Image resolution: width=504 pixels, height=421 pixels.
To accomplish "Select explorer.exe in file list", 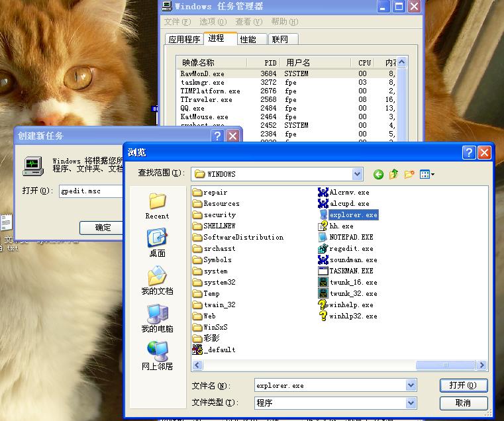I will pos(348,214).
